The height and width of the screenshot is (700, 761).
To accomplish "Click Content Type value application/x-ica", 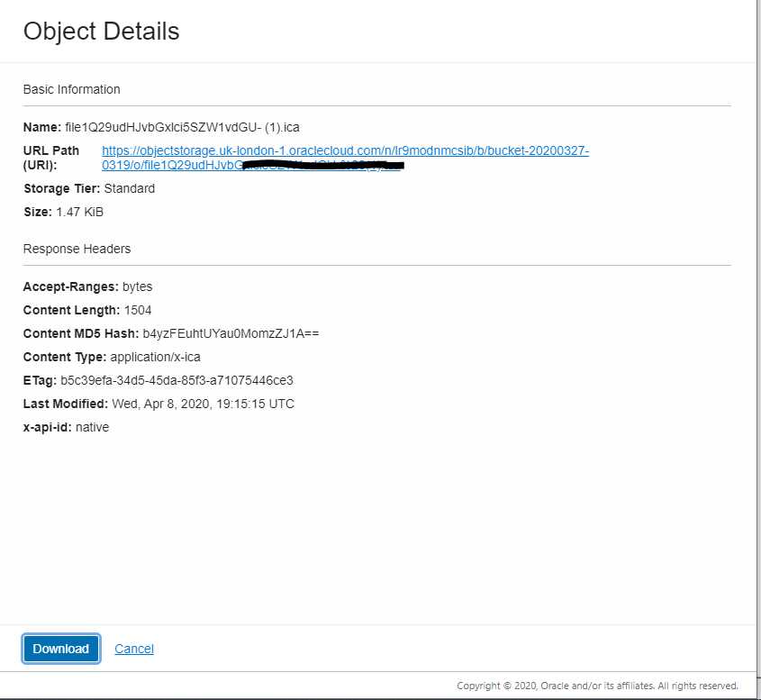I will (155, 357).
